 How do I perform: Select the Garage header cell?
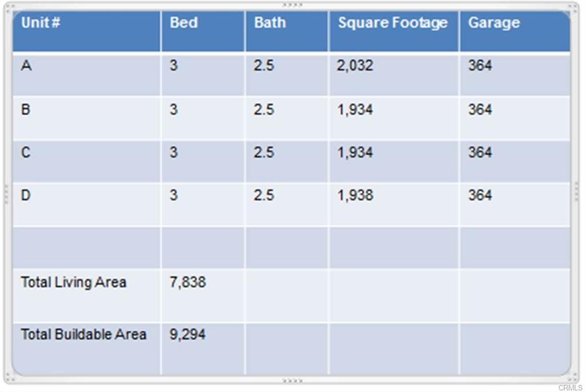click(515, 31)
